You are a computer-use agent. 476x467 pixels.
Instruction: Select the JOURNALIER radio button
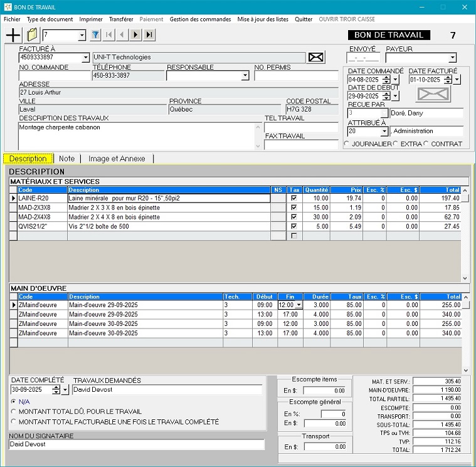pyautogui.click(x=347, y=144)
